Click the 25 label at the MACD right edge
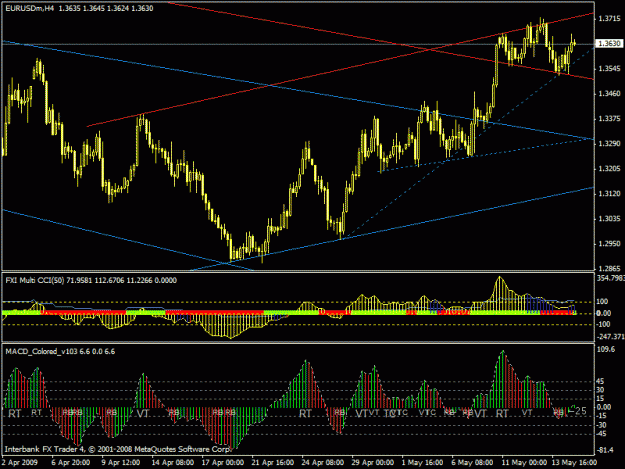625x469 pixels. click(581, 411)
